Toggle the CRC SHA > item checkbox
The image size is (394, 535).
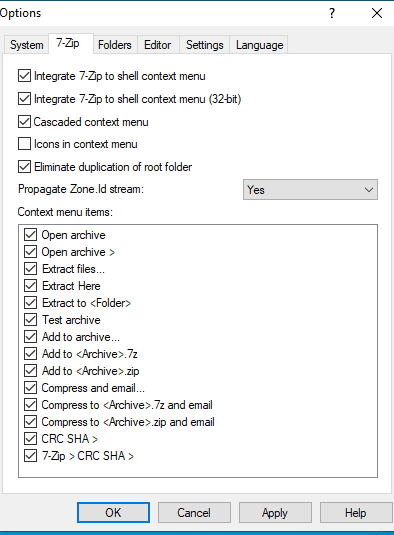click(x=30, y=438)
